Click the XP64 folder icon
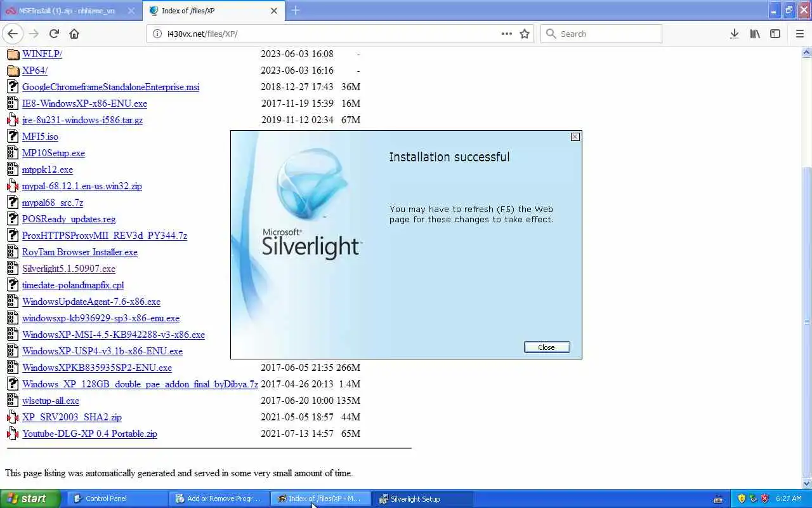The width and height of the screenshot is (812, 508). [13, 70]
